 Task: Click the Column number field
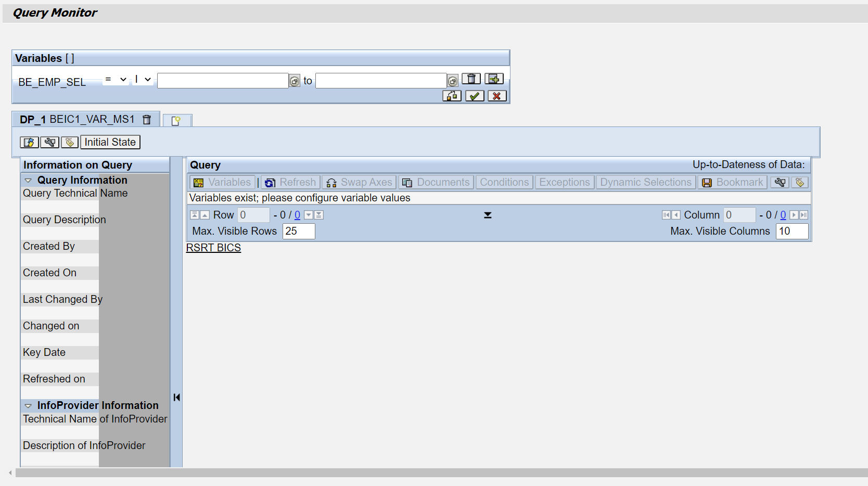pyautogui.click(x=739, y=215)
